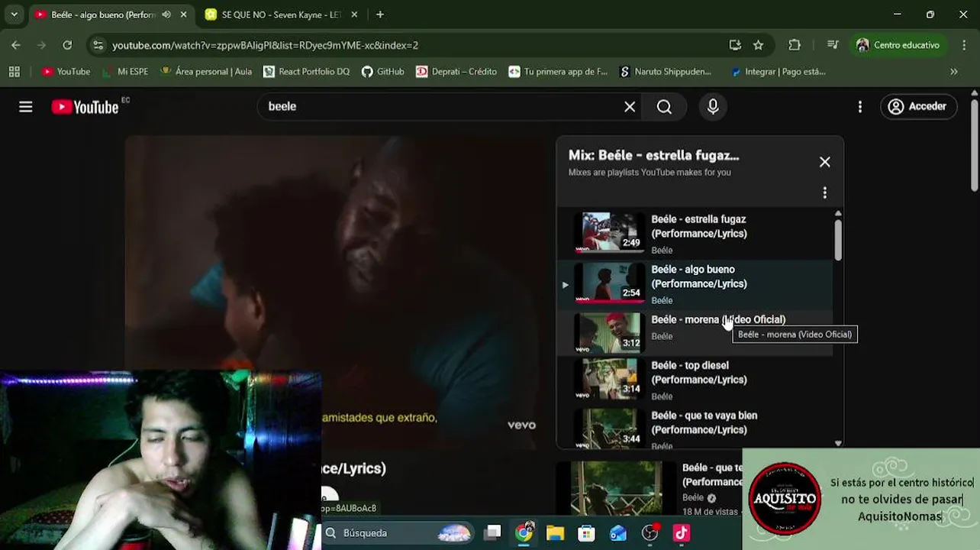The height and width of the screenshot is (550, 980).
Task: Close the 'SE QUE NO' tab
Action: [x=354, y=15]
